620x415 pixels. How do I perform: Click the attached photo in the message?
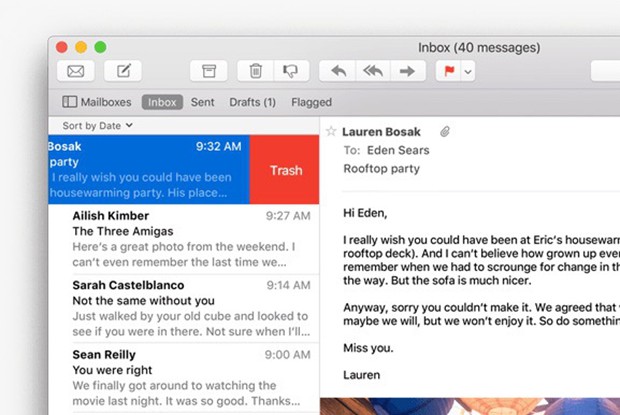coord(470,406)
